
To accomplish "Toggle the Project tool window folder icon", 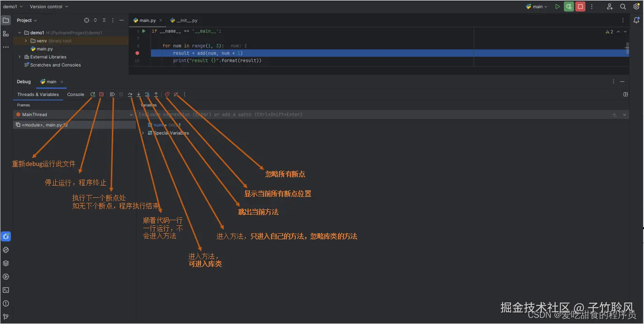I will (x=6, y=21).
